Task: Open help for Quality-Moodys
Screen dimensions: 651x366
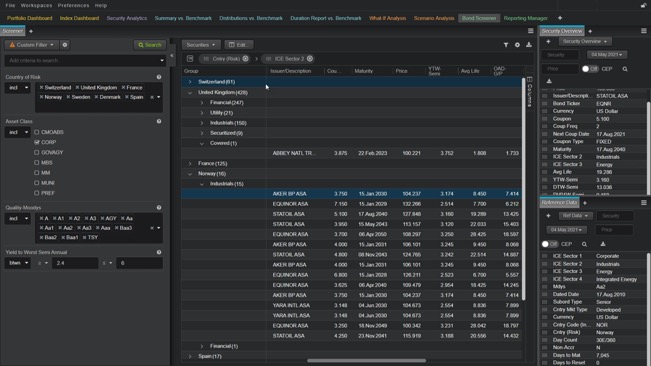Action: coord(159,207)
